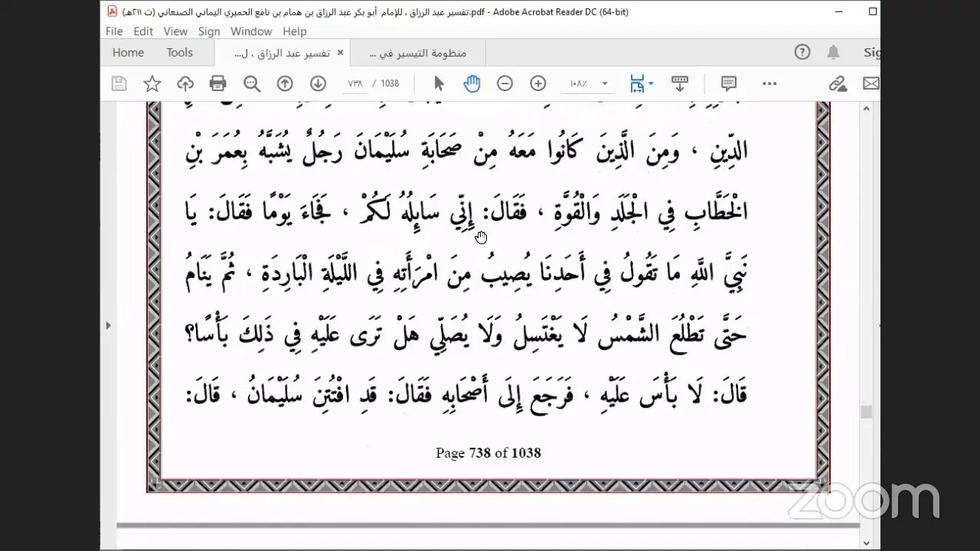Click the zoom percentage field
980x551 pixels.
pyautogui.click(x=579, y=83)
